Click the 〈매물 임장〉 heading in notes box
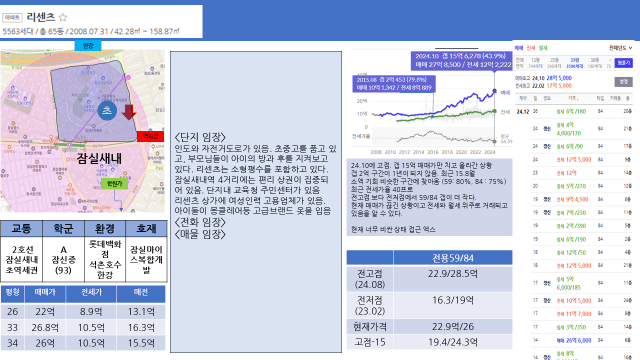Image resolution: width=640 pixels, height=360 pixels. click(x=200, y=234)
